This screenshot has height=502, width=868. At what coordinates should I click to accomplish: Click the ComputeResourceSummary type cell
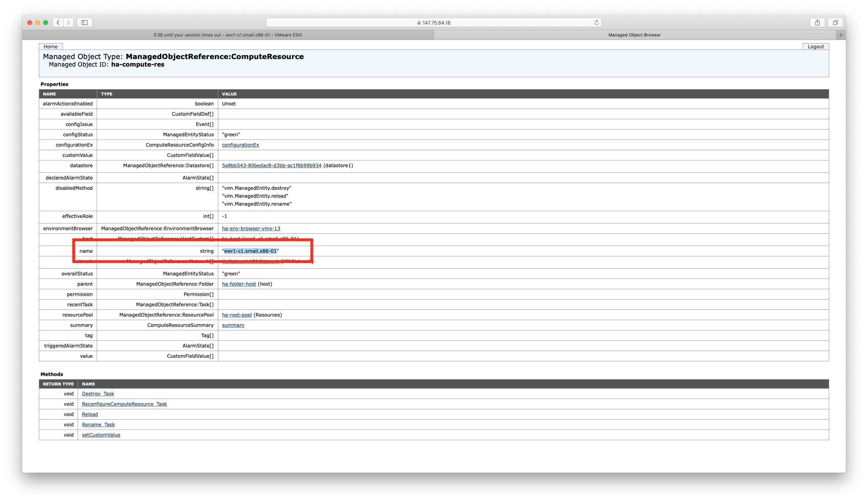tap(180, 325)
